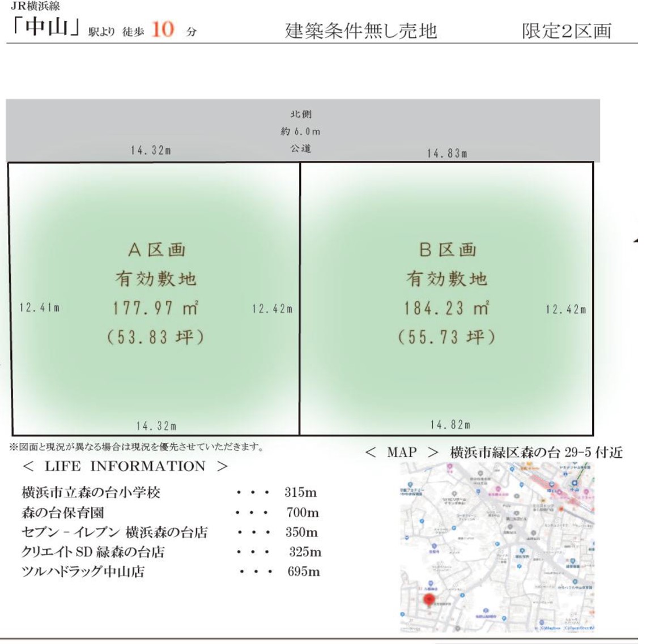Click the 177.97 ㎡ area value

tap(155, 308)
